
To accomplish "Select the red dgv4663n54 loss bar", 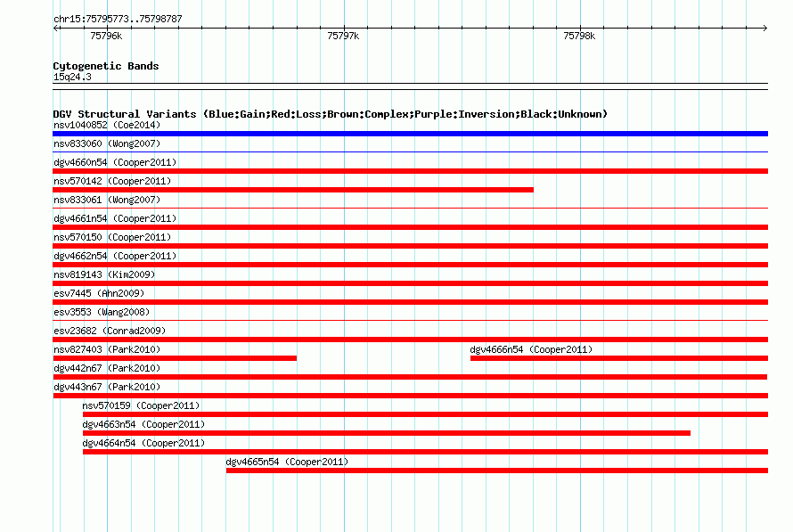I will (x=387, y=433).
